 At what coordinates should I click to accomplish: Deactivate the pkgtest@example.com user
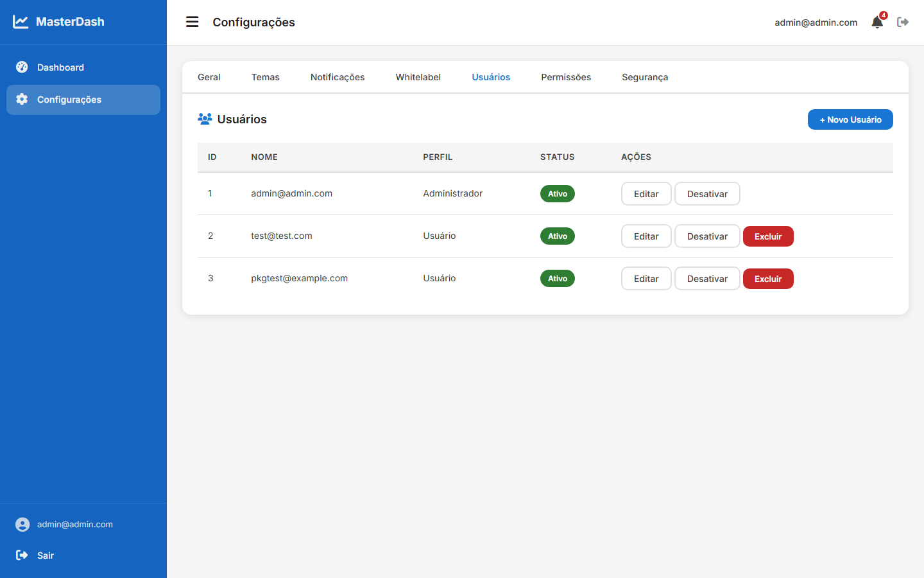coord(707,279)
